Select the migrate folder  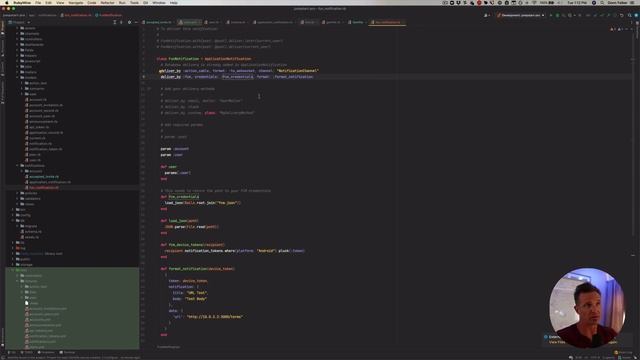(x=30, y=226)
